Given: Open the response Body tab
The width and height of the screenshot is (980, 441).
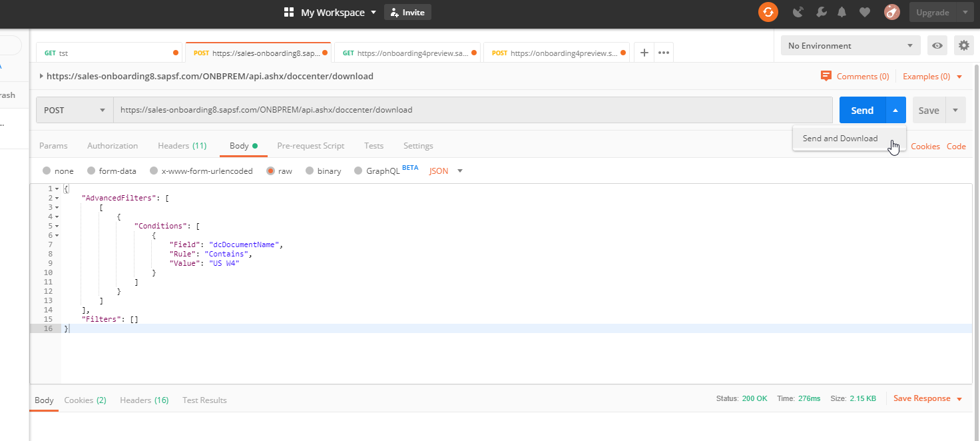Looking at the screenshot, I should click(x=44, y=400).
